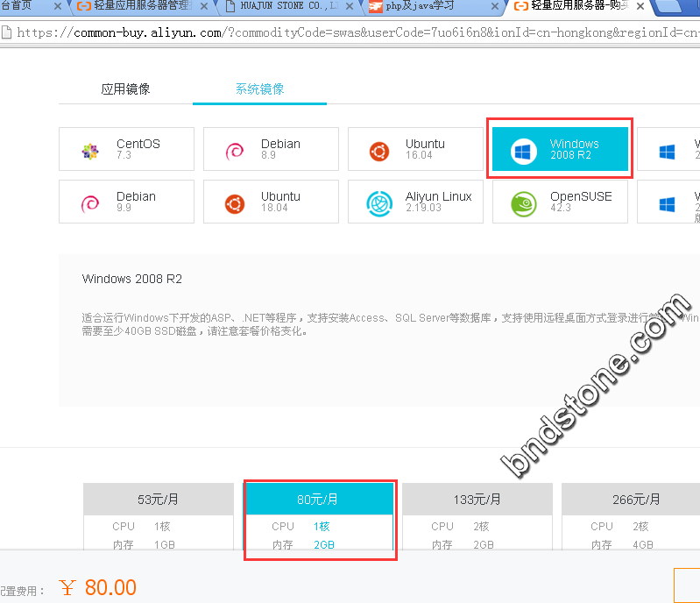Switch to the 应用镜像 tab
The image size is (700, 603).
pyautogui.click(x=125, y=89)
